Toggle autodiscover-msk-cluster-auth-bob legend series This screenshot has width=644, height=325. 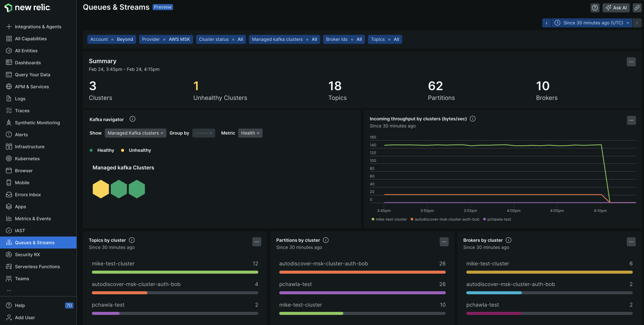(447, 219)
